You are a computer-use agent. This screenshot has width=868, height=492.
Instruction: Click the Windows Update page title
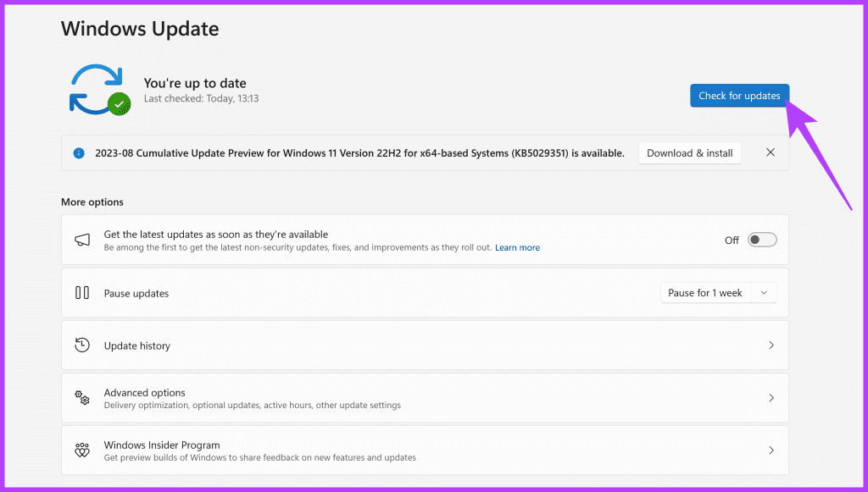coord(140,29)
